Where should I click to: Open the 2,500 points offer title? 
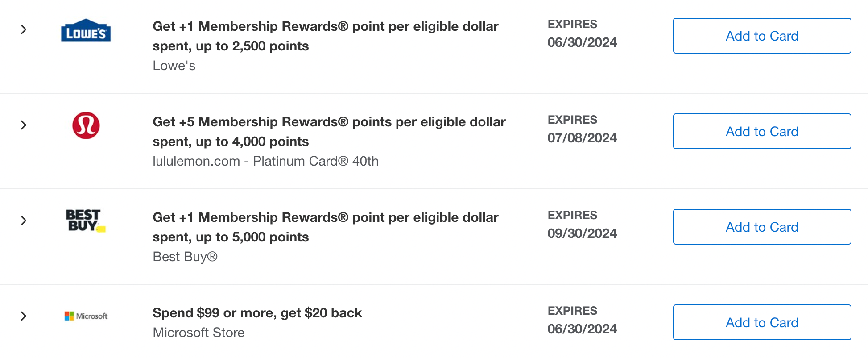tap(325, 36)
